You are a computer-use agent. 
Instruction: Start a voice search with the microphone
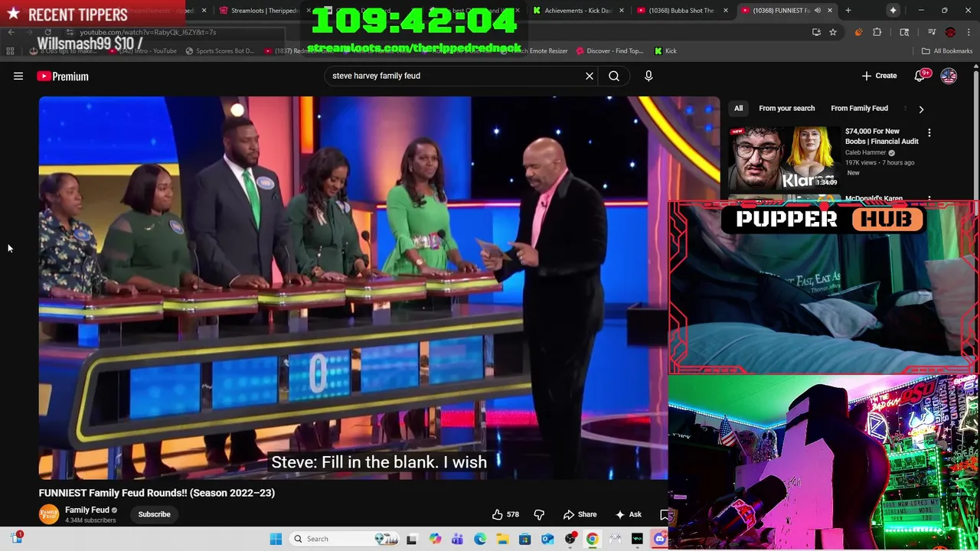pos(648,76)
